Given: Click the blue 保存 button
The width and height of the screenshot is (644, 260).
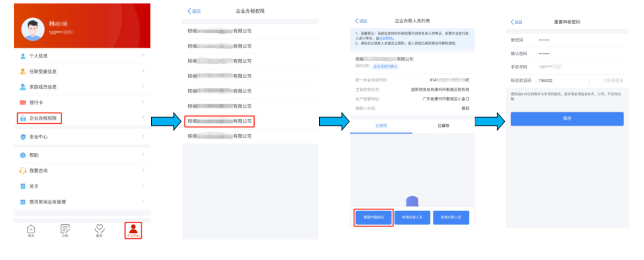Looking at the screenshot, I should click(x=567, y=119).
